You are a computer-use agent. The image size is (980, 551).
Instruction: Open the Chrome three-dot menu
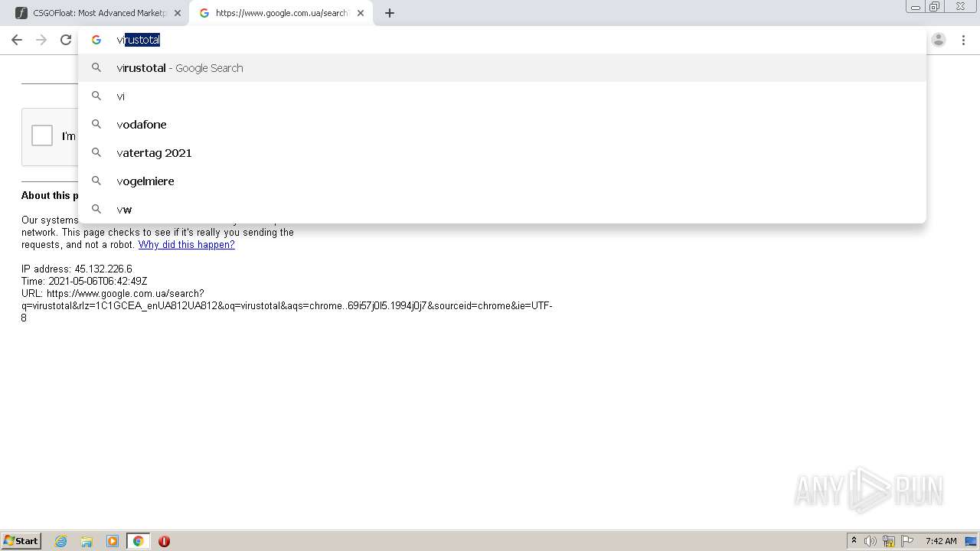[963, 40]
